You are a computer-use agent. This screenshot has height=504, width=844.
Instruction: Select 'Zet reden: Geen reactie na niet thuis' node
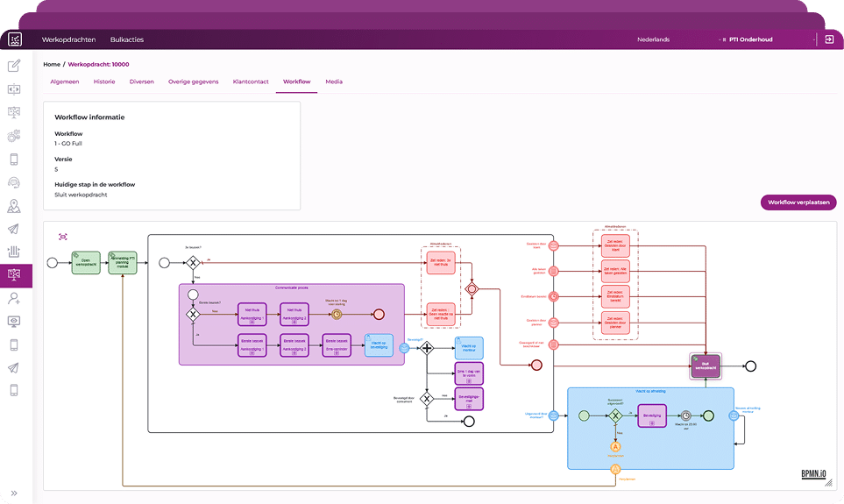coord(441,314)
